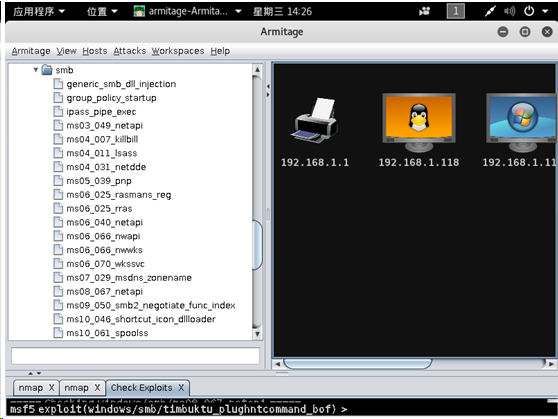Select the ms08_067_netapi module
The width and height of the screenshot is (558, 419).
point(104,292)
